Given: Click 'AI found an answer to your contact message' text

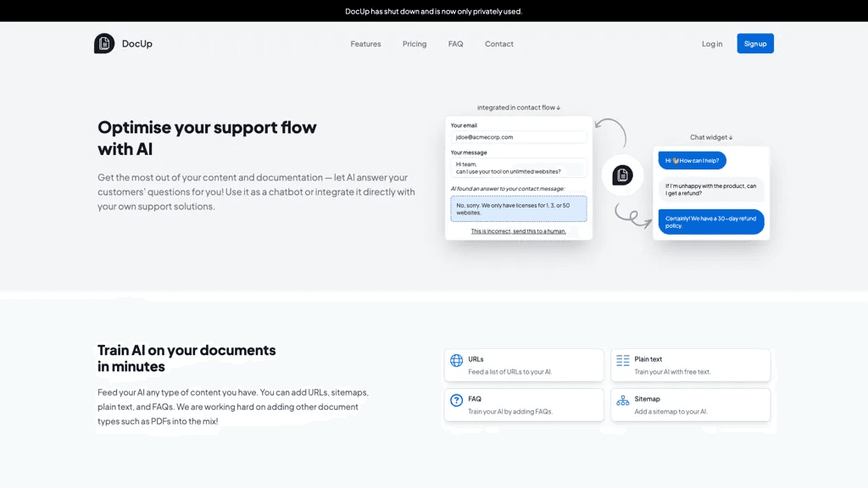Looking at the screenshot, I should 507,189.
